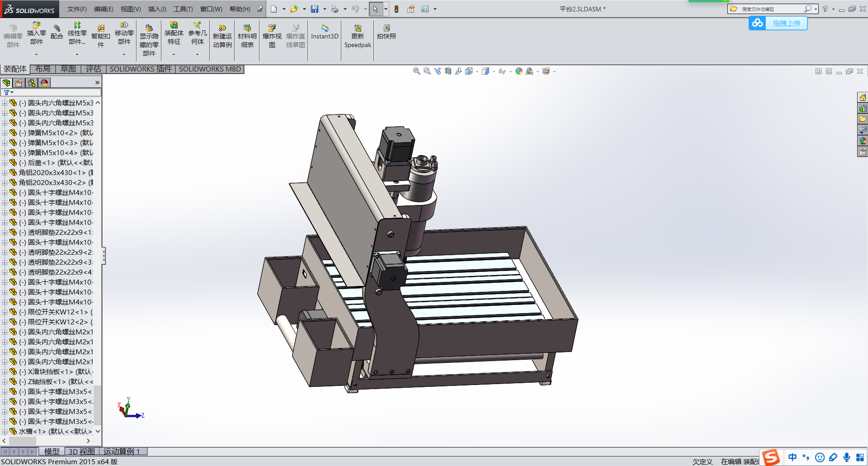Click the Save disk icon
The width and height of the screenshot is (868, 466).
coord(315,9)
